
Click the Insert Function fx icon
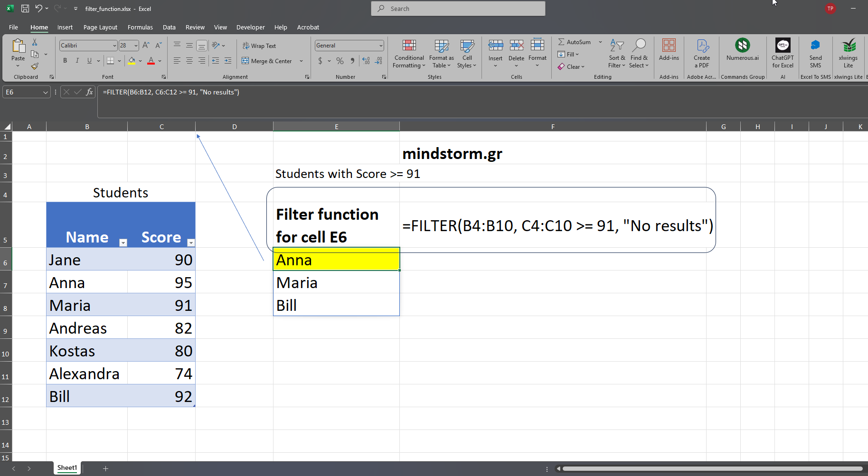click(89, 92)
